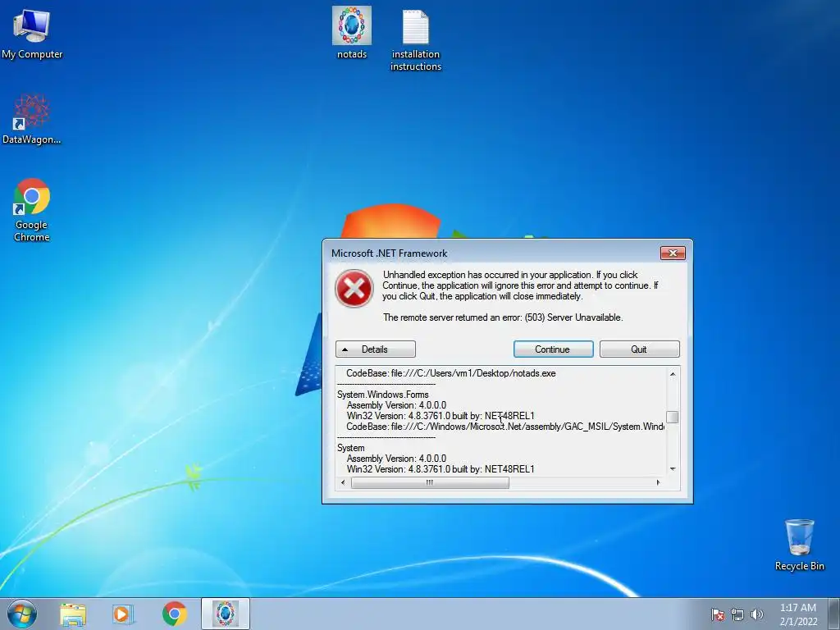This screenshot has width=840, height=630.
Task: Select the Google Chrome desktop shortcut
Action: point(32,209)
